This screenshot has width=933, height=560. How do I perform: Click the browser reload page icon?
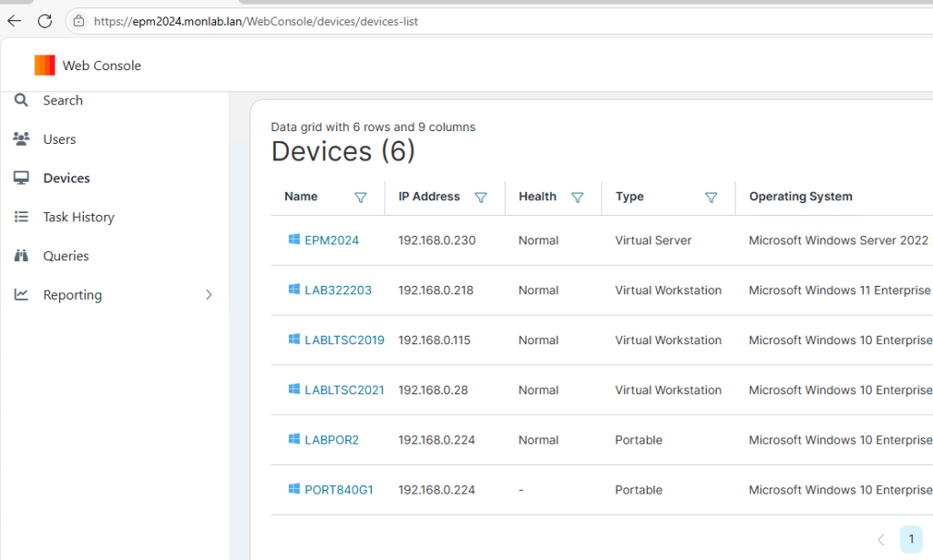[x=45, y=21]
